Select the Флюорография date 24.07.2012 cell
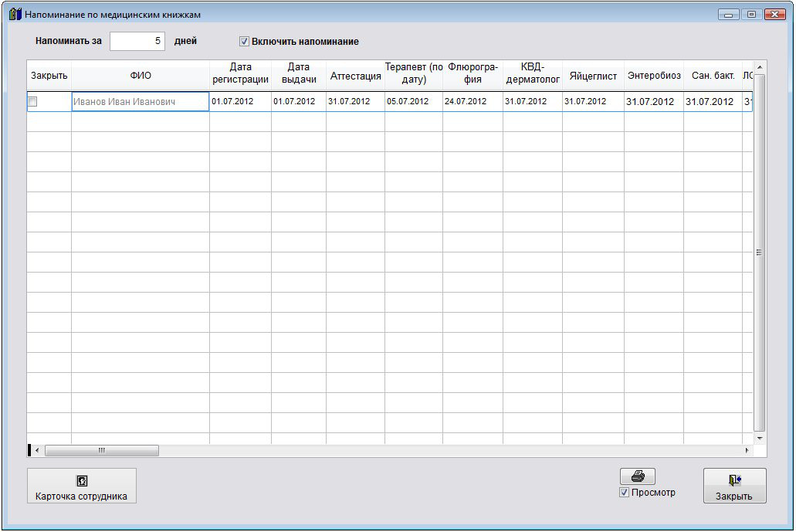The height and width of the screenshot is (532, 796). coord(472,102)
